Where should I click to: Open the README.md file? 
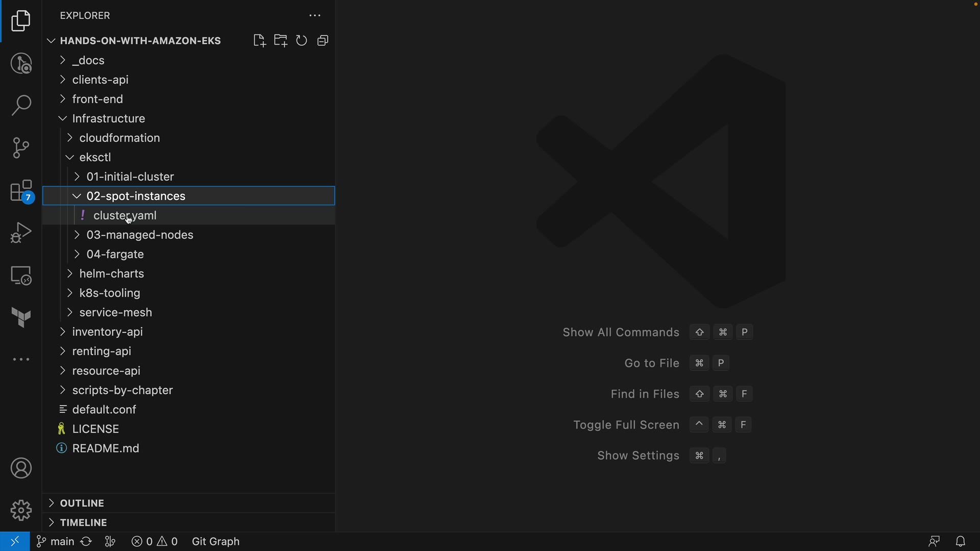pyautogui.click(x=106, y=448)
